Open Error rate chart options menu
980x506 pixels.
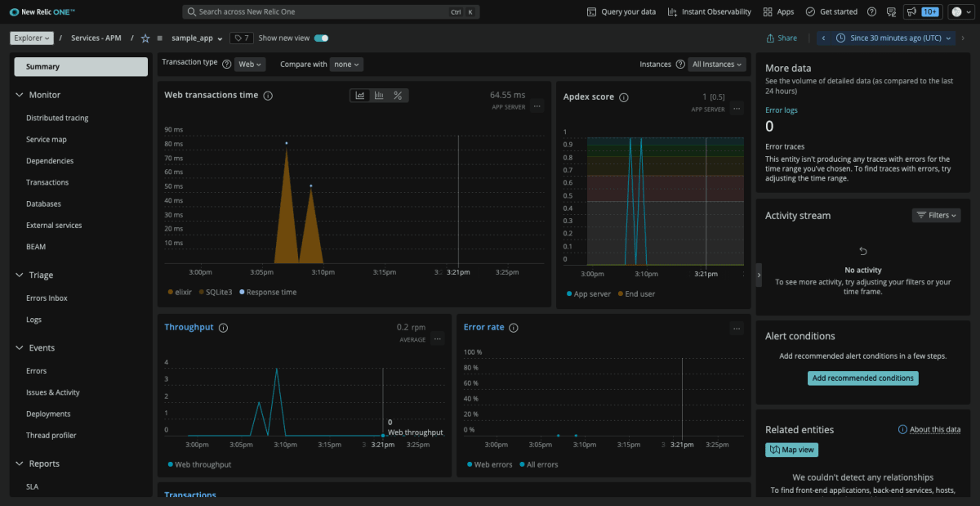click(737, 329)
